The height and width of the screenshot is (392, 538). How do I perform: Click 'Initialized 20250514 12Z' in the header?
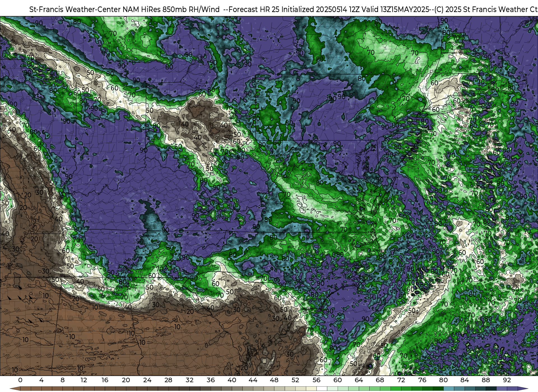(320, 10)
